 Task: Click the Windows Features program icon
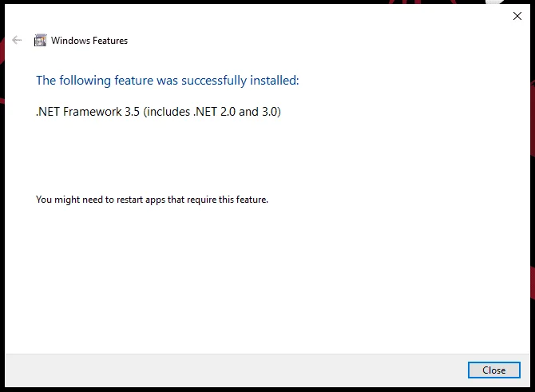click(40, 40)
